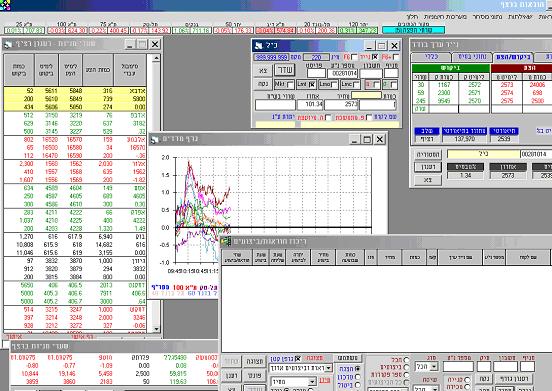552x391 pixels.
Task: Click the ני"ע order window title icon
Action: pos(258,45)
